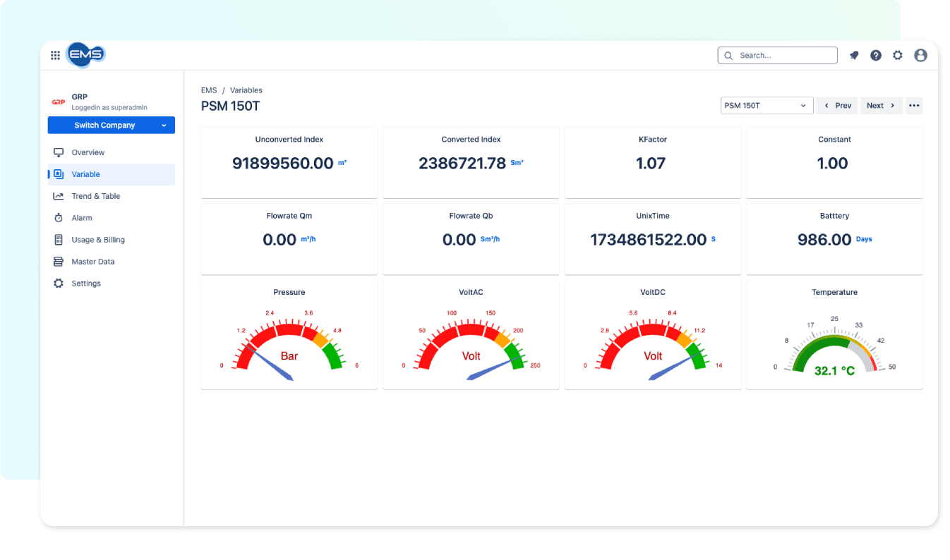Open the PSM 150T device dropdown
The image size is (950, 560).
pos(767,106)
